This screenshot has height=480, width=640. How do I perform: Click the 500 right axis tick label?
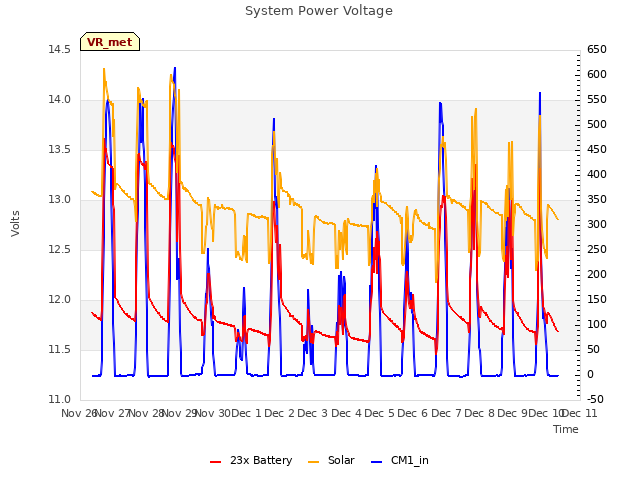[x=597, y=124]
